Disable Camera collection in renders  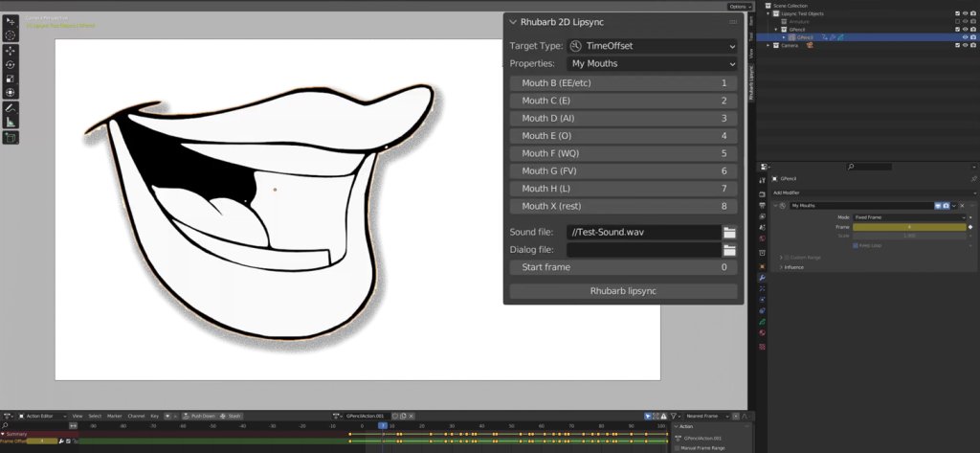[973, 45]
